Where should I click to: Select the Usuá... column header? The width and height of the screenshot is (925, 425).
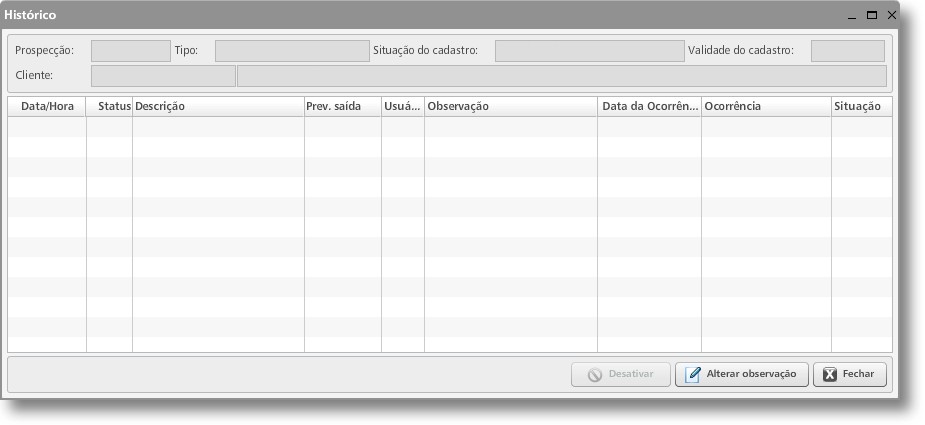point(403,106)
